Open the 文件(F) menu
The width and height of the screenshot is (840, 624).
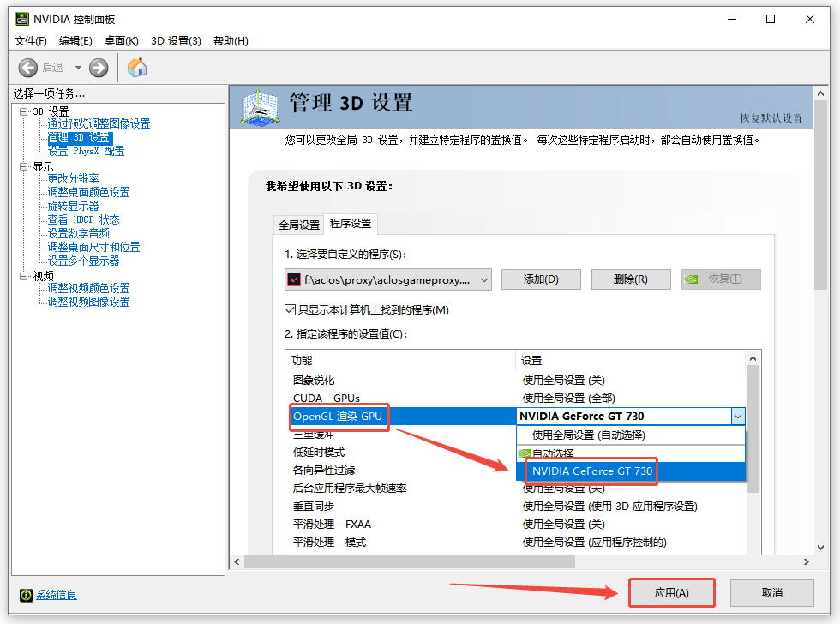click(x=31, y=40)
